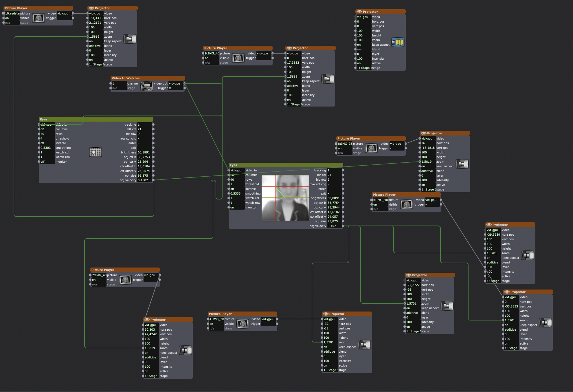The height and width of the screenshot is (392, 573).
Task: Click zoom value 1,5701 on Projector with horz -32
Action: point(330,342)
